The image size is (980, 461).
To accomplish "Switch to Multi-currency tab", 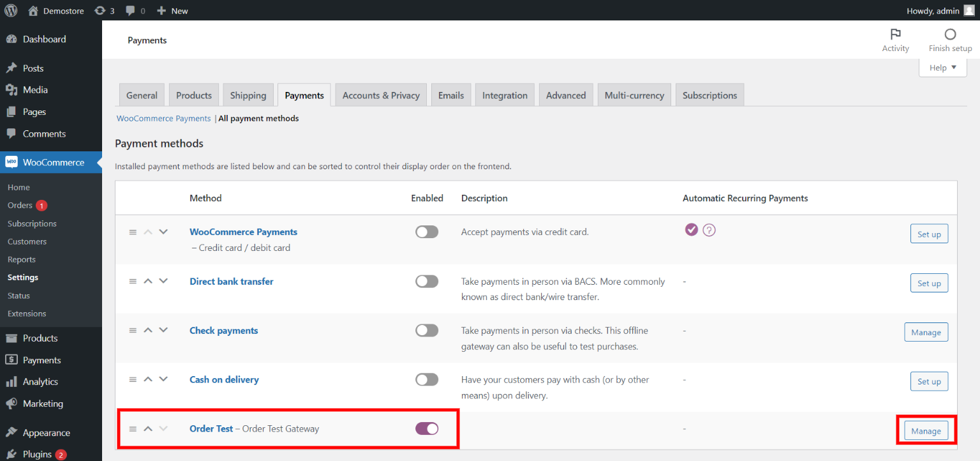I will pos(634,95).
